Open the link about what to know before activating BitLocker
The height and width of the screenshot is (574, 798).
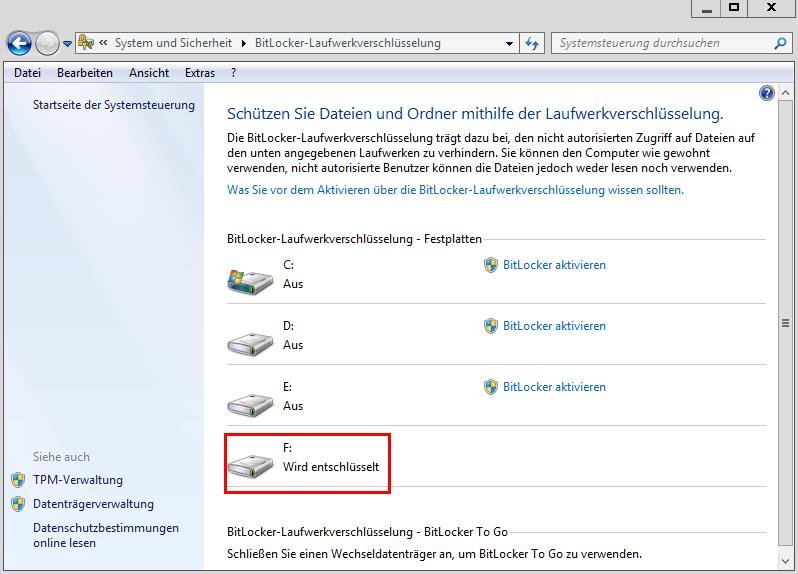tap(455, 190)
